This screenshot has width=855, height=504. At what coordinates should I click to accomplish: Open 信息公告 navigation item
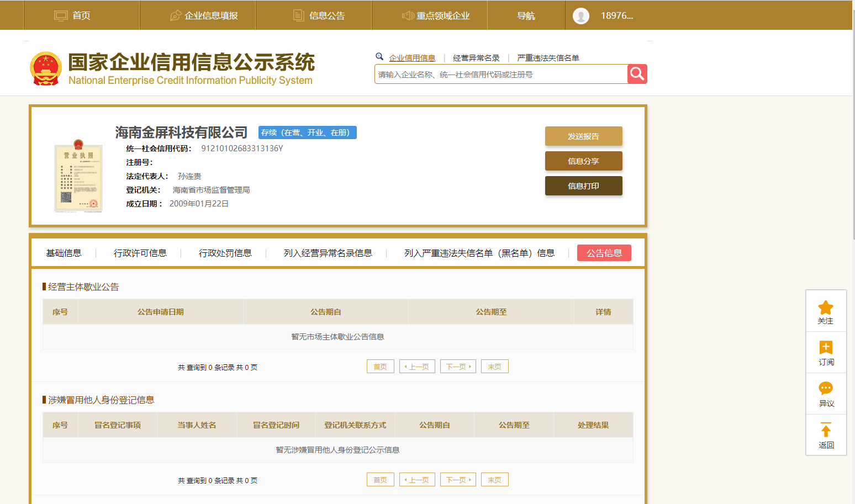pyautogui.click(x=319, y=16)
